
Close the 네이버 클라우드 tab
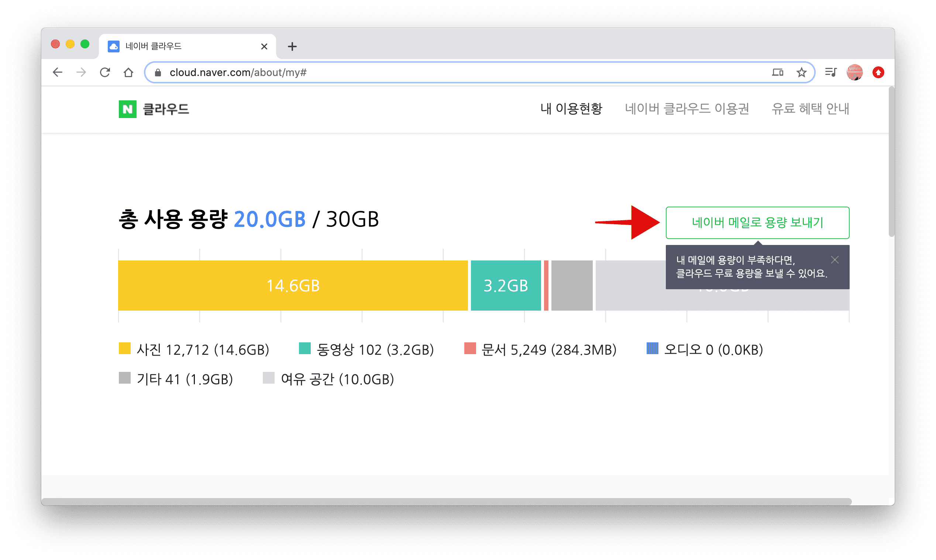pos(264,46)
